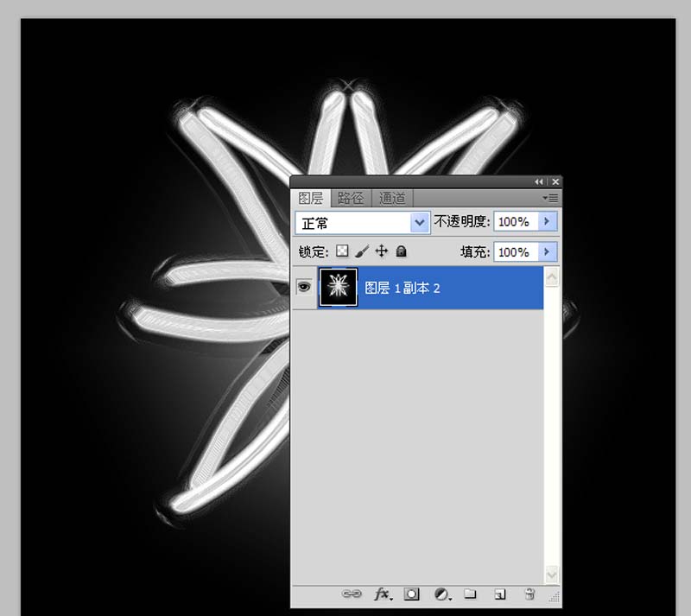
Task: Toggle lock all padlock icon
Action: click(x=401, y=251)
